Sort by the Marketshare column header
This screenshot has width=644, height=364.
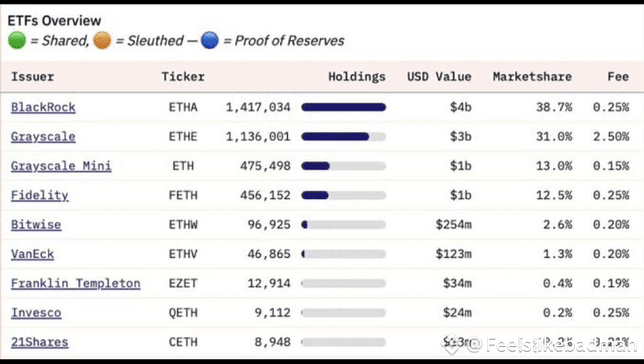tap(532, 77)
